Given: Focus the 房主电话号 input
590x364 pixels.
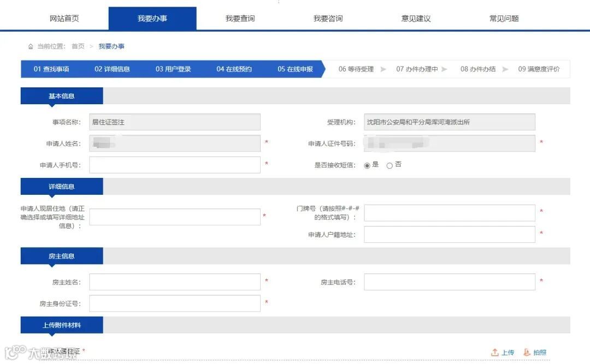Looking at the screenshot, I should (450, 282).
